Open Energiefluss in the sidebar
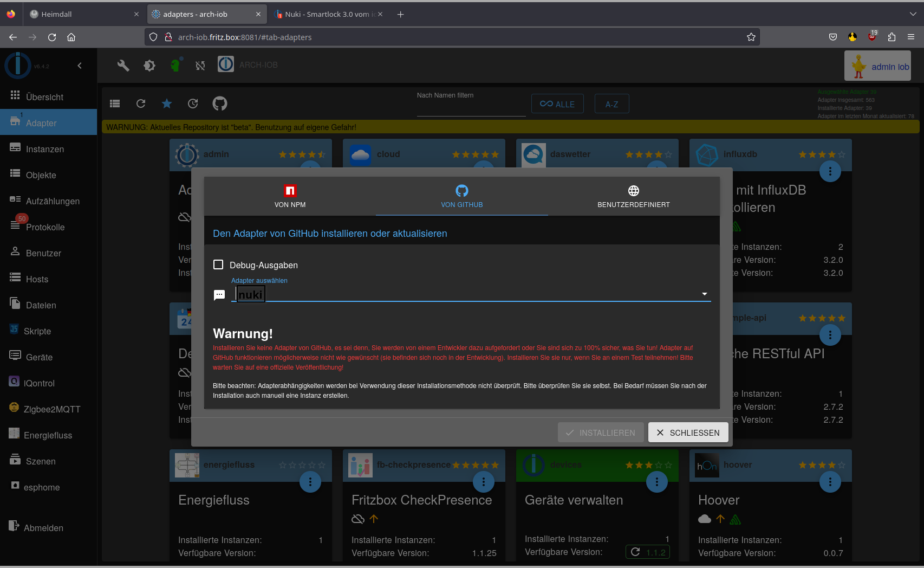Image resolution: width=924 pixels, height=568 pixels. point(49,435)
